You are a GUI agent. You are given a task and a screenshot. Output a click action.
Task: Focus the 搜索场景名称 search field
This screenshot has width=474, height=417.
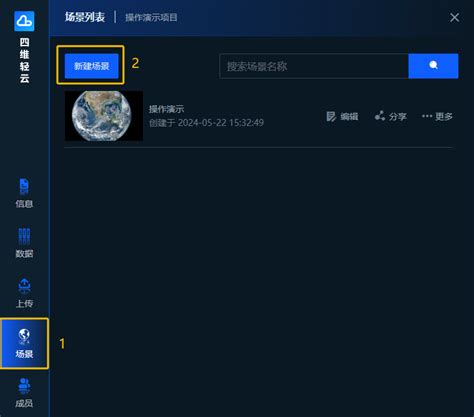(314, 66)
